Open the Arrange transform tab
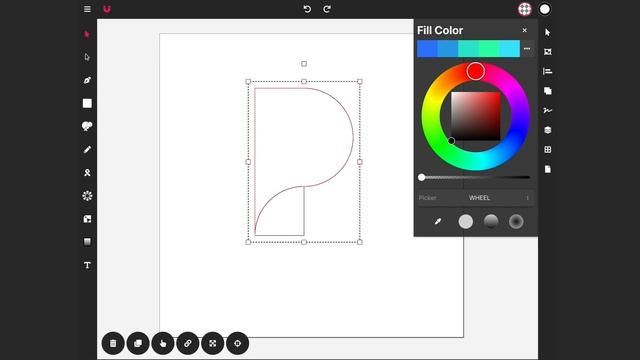Screen dimensions: 640x360 click(548, 52)
